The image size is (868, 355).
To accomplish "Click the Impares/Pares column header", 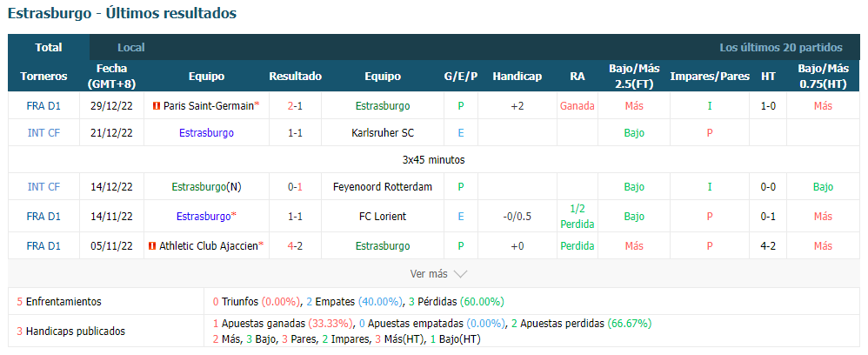I will pyautogui.click(x=710, y=77).
